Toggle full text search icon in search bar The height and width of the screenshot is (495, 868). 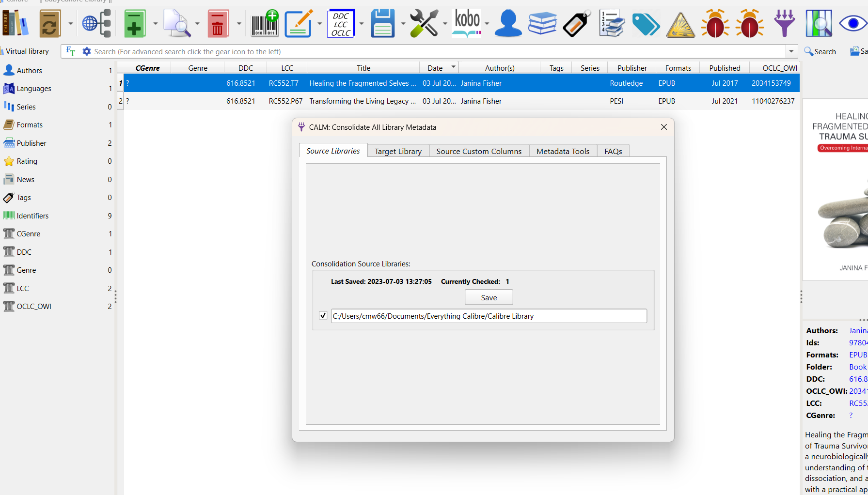point(71,51)
